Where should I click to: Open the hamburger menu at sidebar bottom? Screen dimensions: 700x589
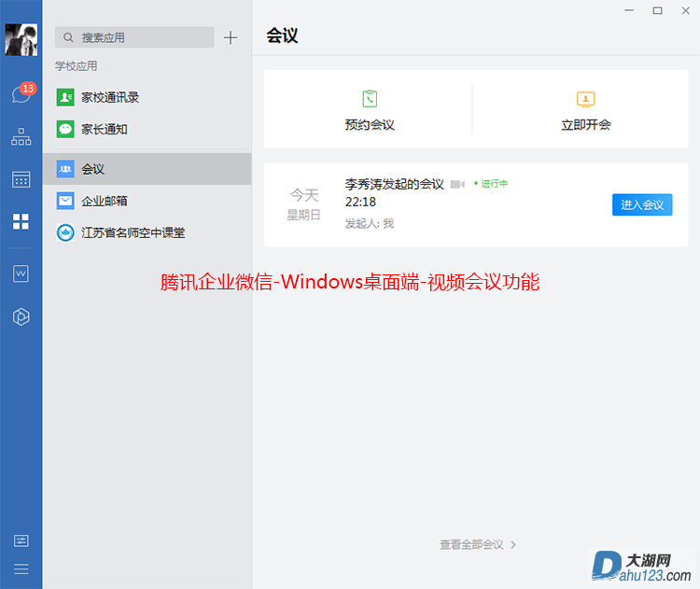pos(21,568)
